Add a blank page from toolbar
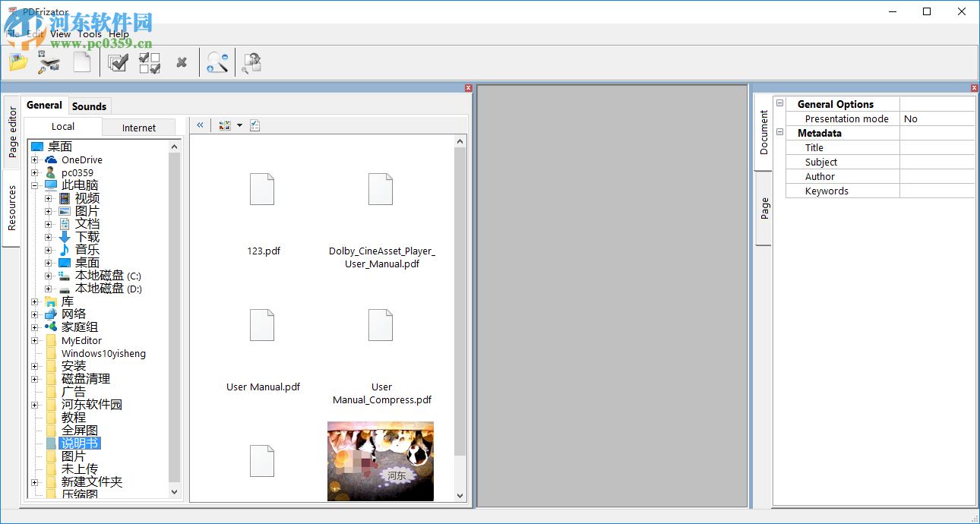Viewport: 980px width, 524px height. click(x=82, y=62)
